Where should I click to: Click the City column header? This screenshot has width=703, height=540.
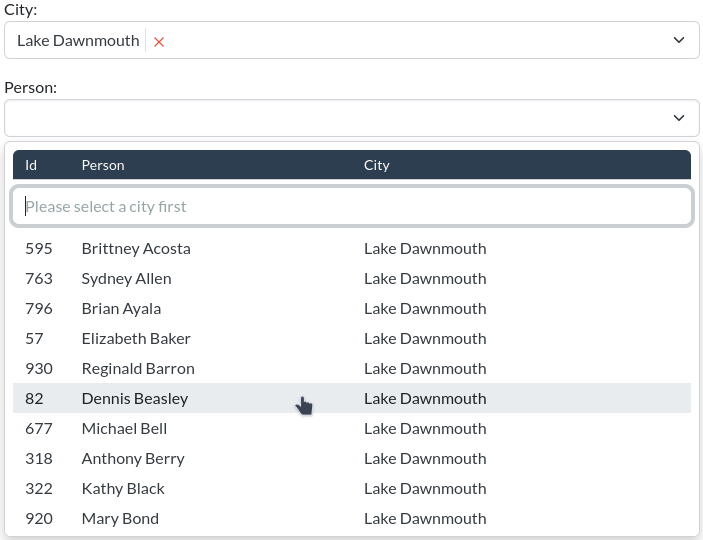377,165
